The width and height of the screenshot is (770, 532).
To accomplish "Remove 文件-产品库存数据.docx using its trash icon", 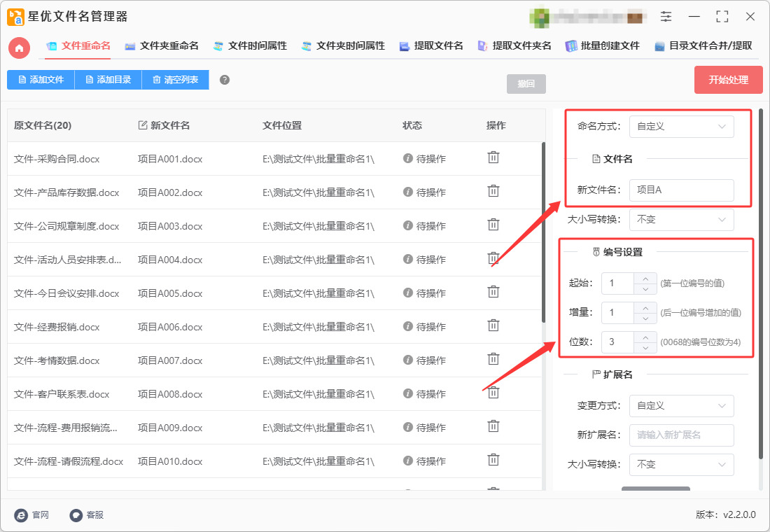I will pyautogui.click(x=493, y=191).
